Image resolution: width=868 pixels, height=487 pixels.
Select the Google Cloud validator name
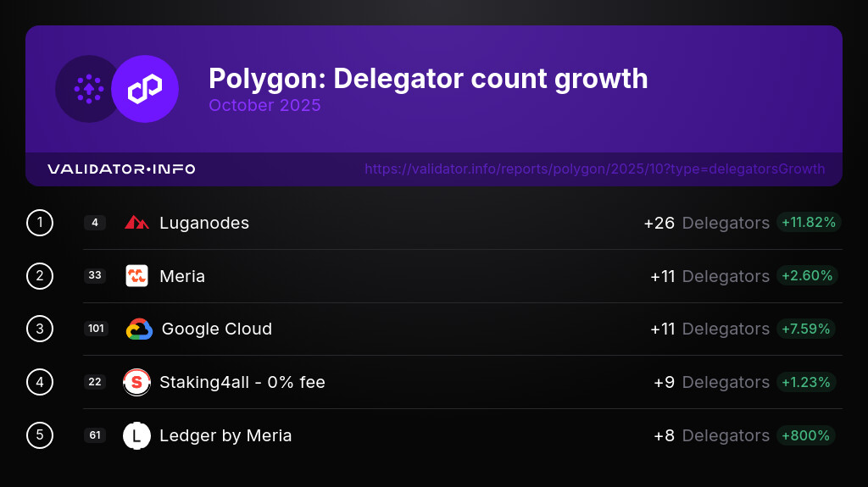tap(217, 329)
